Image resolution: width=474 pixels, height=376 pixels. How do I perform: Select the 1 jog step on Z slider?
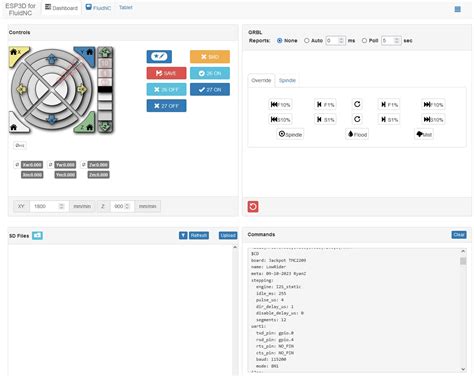tap(105, 72)
